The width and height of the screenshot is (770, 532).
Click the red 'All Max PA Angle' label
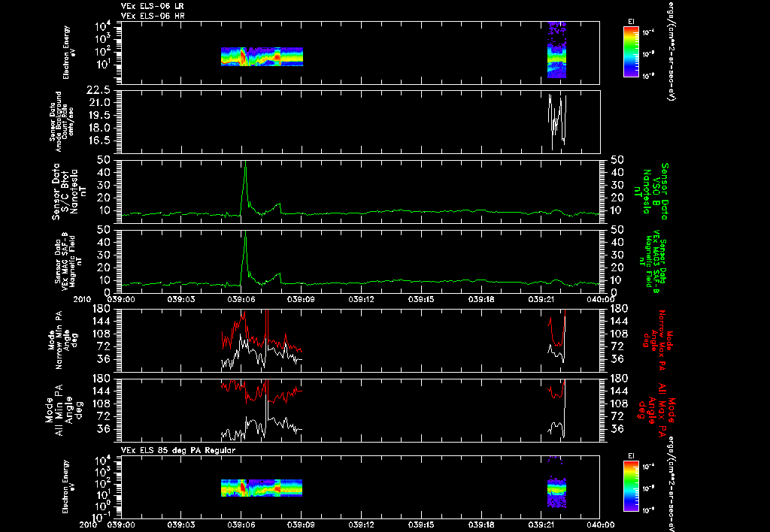click(x=657, y=410)
